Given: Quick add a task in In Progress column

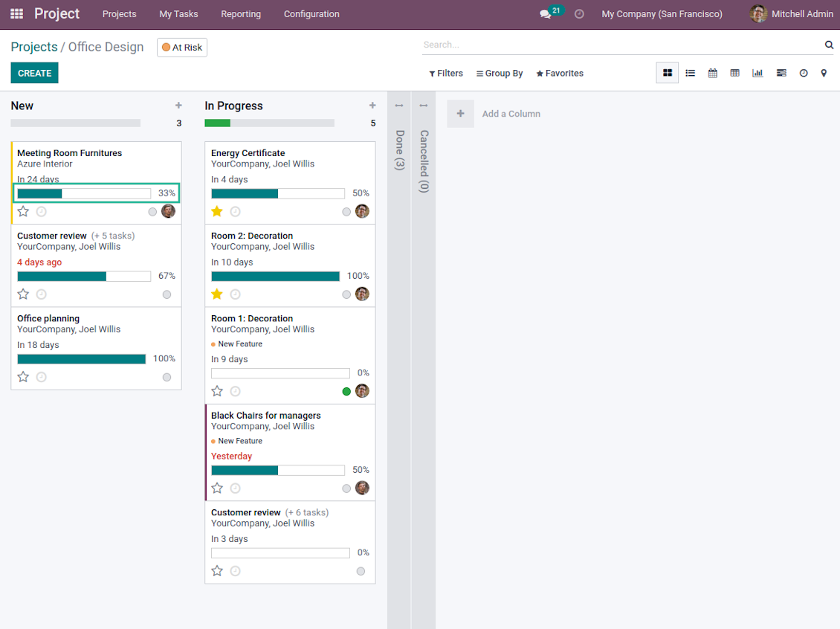Looking at the screenshot, I should coord(372,106).
